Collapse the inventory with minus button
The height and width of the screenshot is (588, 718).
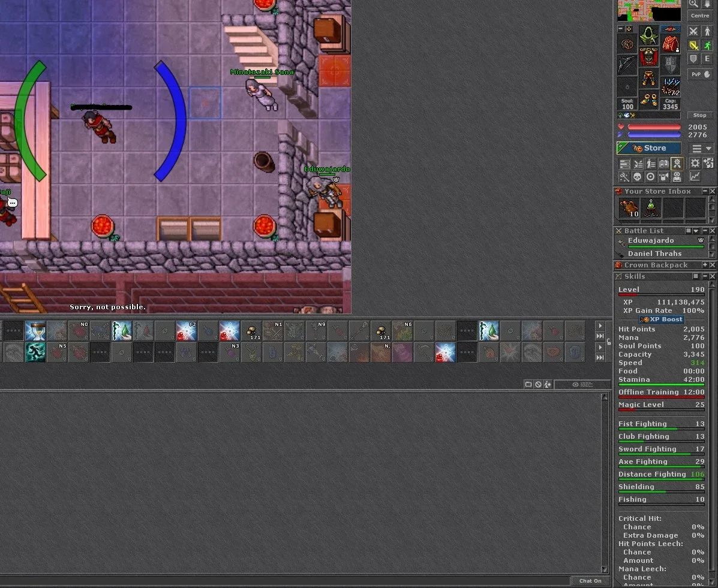[621, 28]
